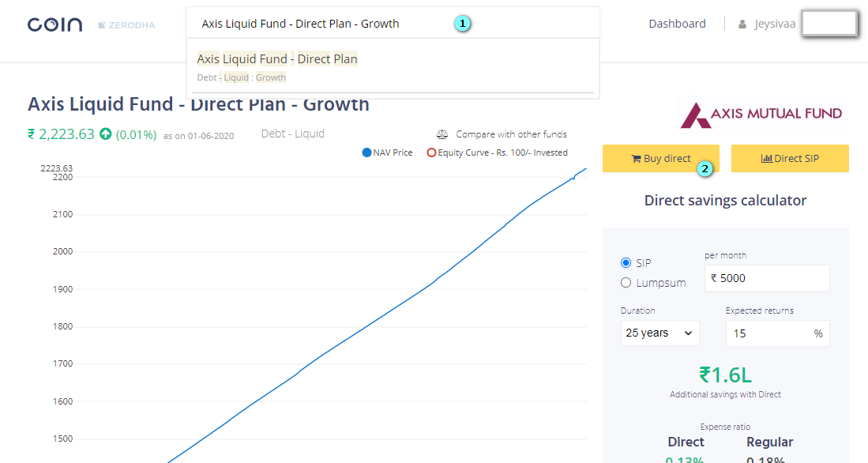Click the blank box next to Jeysivaa
Screen dimensions: 868x463
(x=829, y=24)
